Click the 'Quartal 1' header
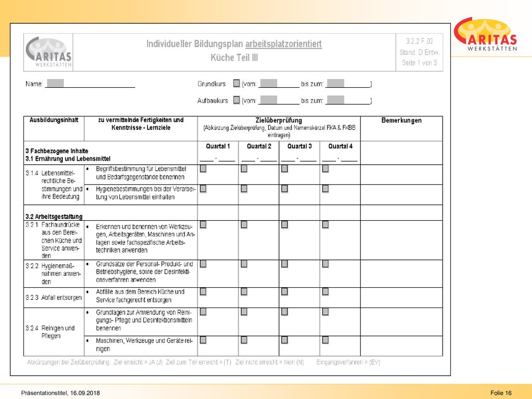Image resolution: width=532 pixels, height=399 pixels. pos(218,146)
